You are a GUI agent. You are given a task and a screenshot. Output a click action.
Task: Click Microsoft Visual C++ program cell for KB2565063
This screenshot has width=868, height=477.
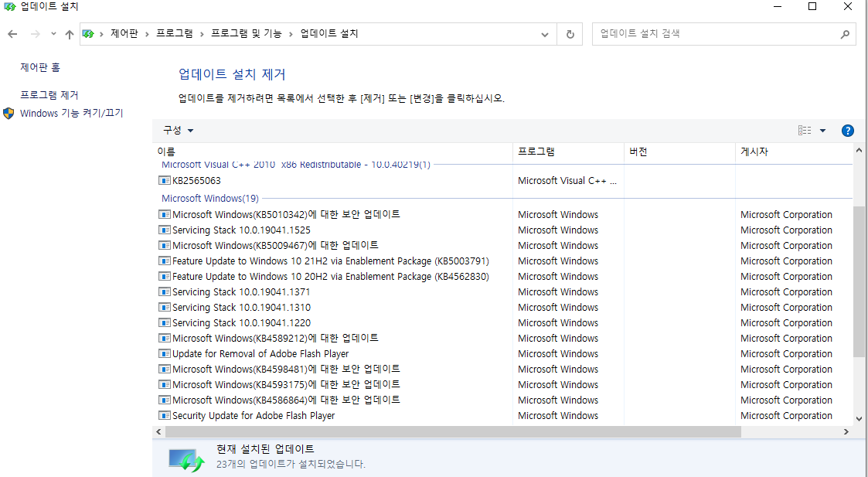(567, 181)
